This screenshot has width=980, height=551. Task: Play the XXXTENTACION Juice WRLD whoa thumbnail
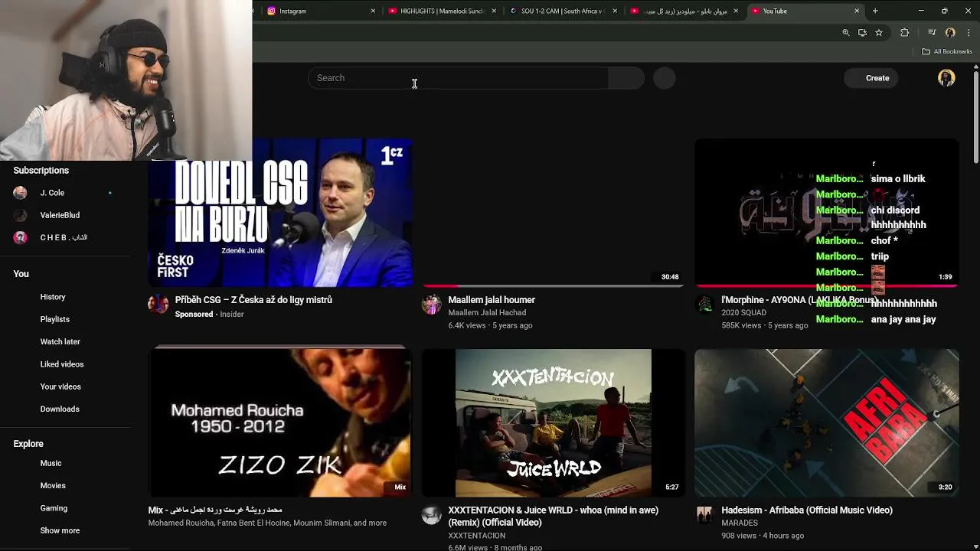point(554,423)
